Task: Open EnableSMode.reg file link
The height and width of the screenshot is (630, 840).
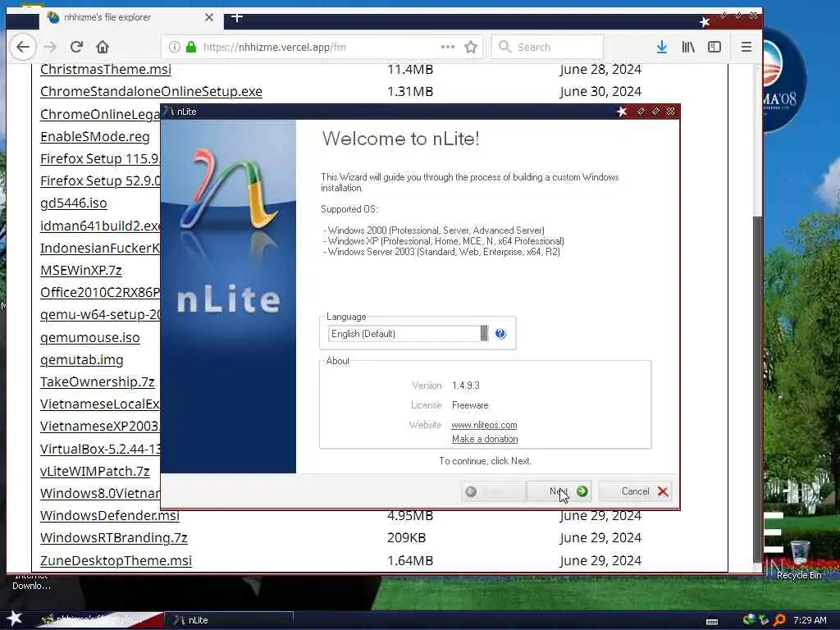Action: (95, 137)
